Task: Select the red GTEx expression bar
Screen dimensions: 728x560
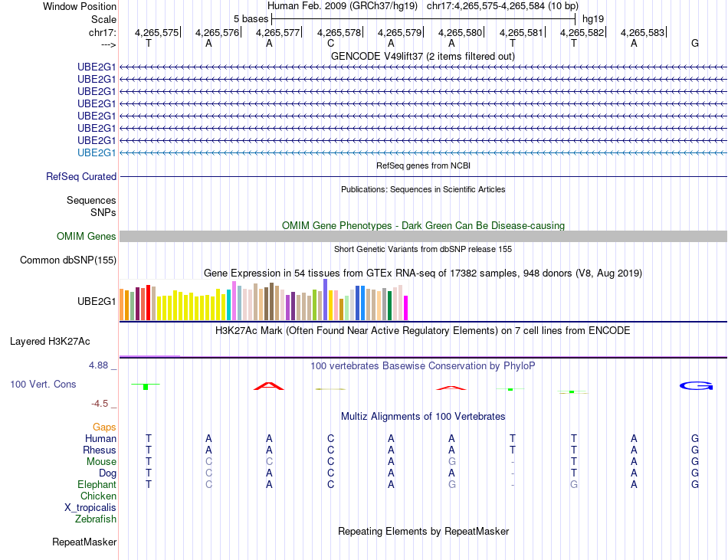Action: [148, 303]
